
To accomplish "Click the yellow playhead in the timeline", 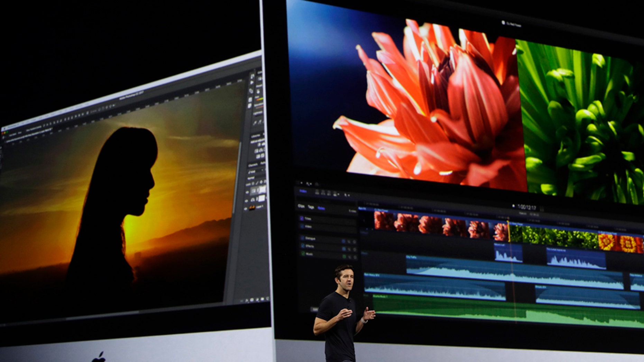I will (509, 231).
